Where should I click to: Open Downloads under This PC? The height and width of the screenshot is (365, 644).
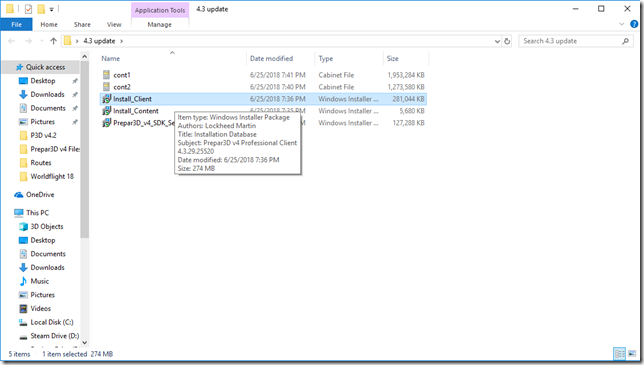click(47, 268)
